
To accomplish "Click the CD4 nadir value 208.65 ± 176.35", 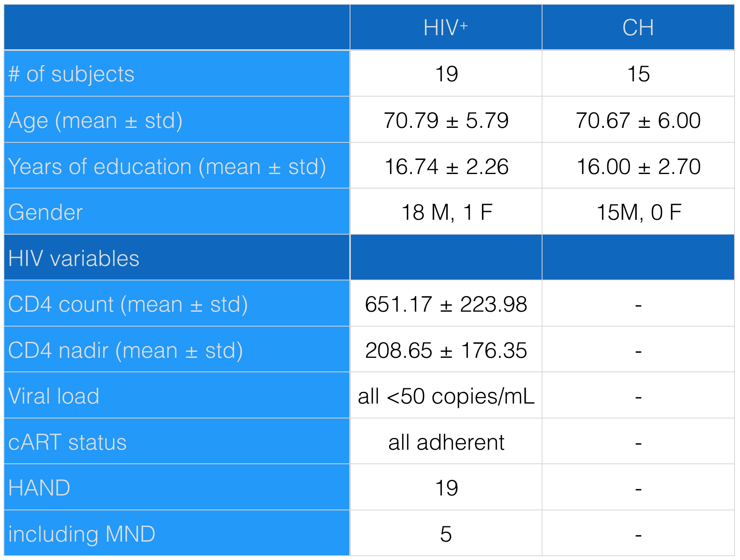I will pos(446,350).
